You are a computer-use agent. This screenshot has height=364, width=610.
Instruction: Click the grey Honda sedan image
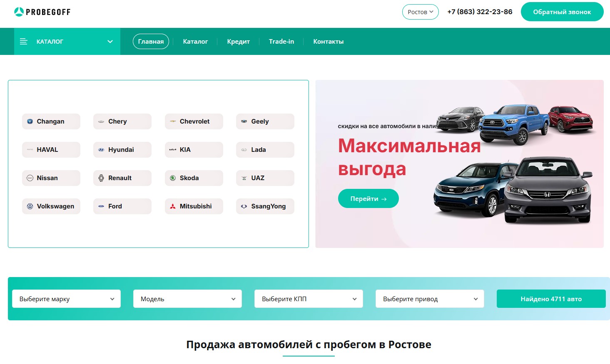tap(548, 190)
